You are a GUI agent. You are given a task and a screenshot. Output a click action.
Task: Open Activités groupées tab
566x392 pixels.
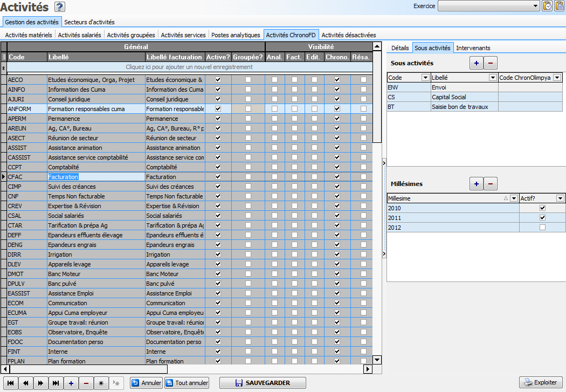point(131,35)
